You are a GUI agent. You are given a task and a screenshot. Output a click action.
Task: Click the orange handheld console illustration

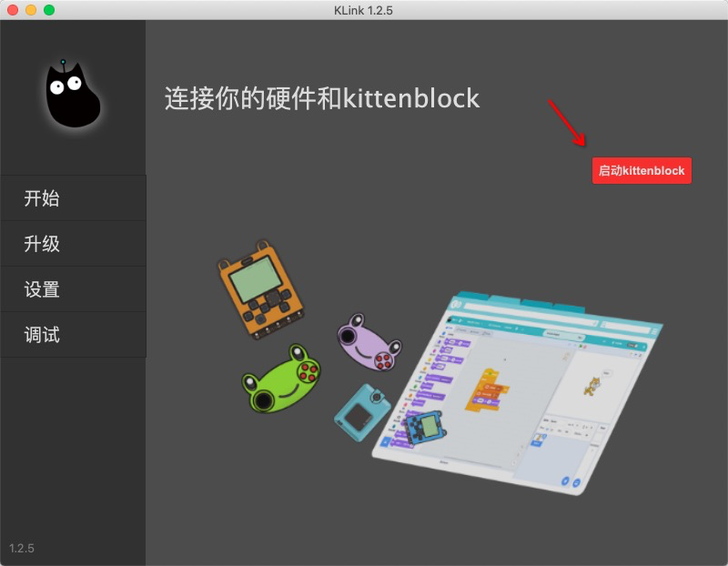[260, 289]
